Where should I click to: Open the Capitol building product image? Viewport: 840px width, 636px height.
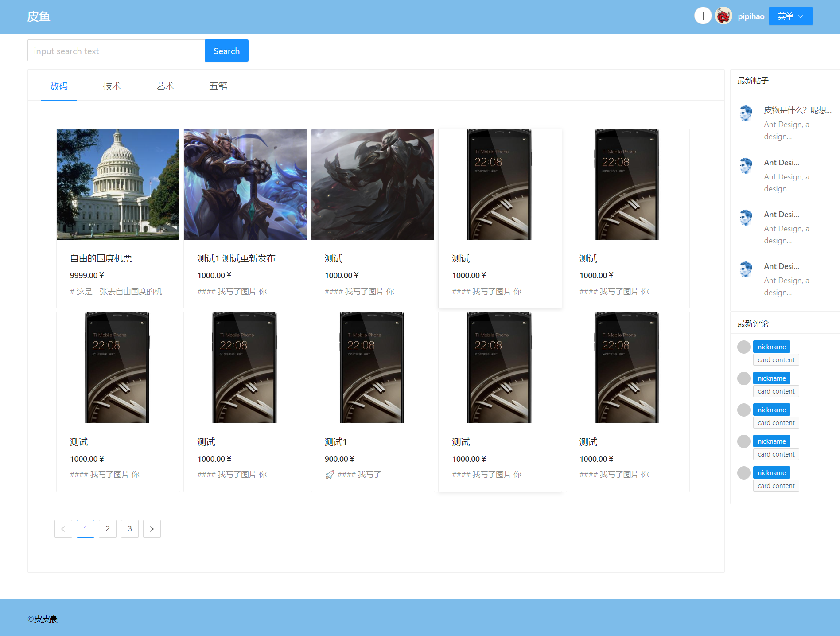(x=118, y=184)
